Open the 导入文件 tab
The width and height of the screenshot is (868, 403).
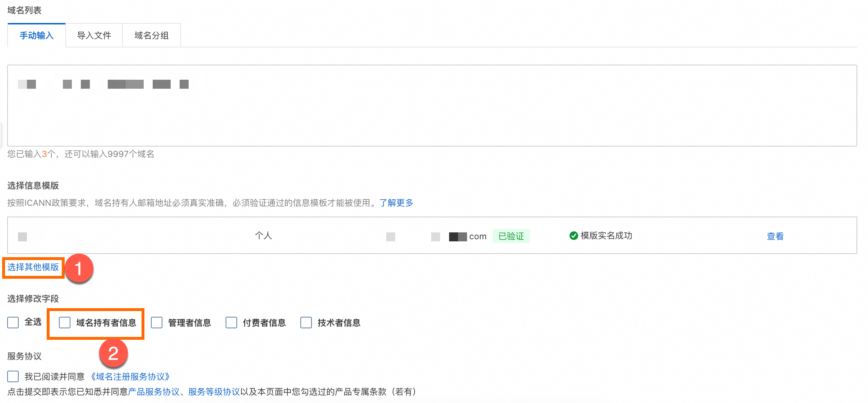(x=94, y=36)
